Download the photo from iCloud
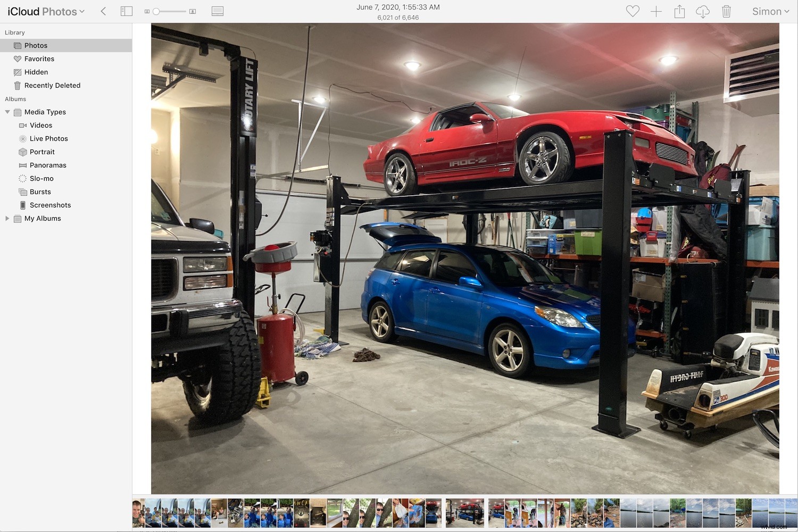The height and width of the screenshot is (532, 798). tap(703, 11)
